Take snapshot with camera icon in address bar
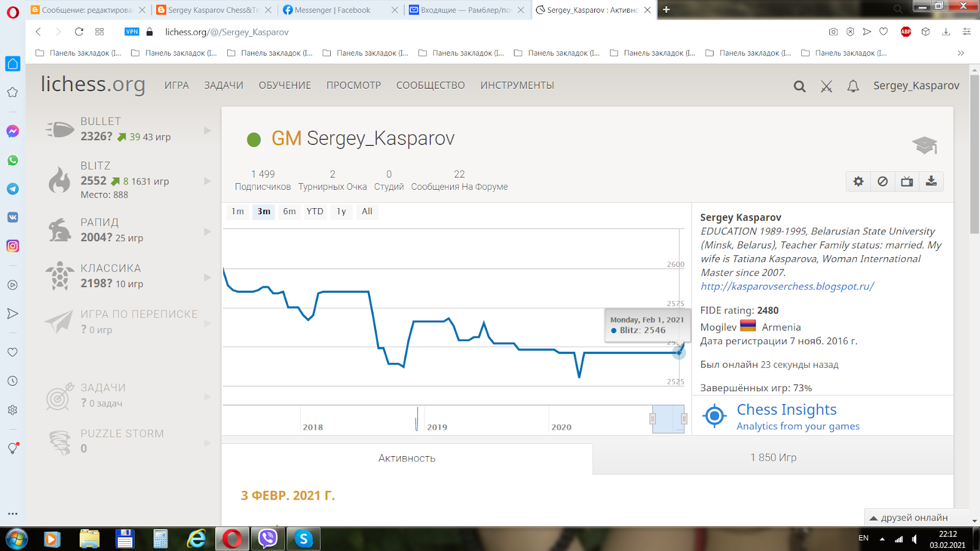Screen dimensions: 980x551 coord(833,32)
